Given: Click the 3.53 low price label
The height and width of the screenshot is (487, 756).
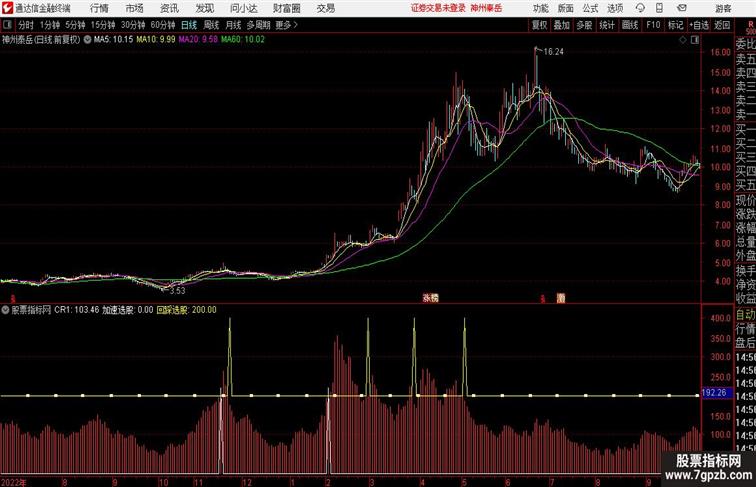Looking at the screenshot, I should [177, 291].
